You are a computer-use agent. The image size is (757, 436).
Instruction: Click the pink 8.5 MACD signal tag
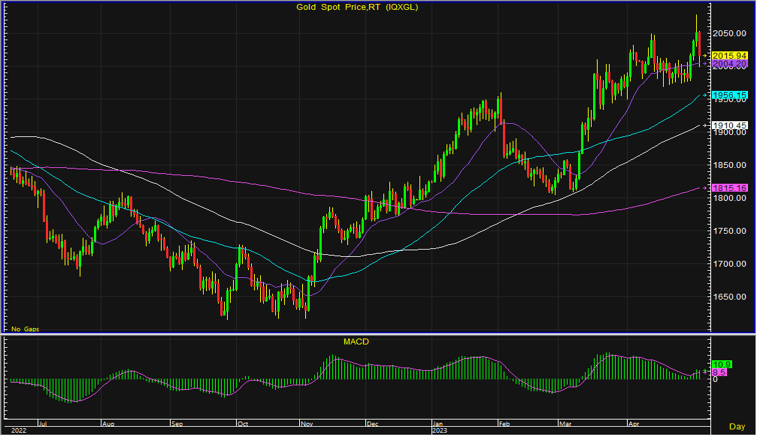pos(719,373)
